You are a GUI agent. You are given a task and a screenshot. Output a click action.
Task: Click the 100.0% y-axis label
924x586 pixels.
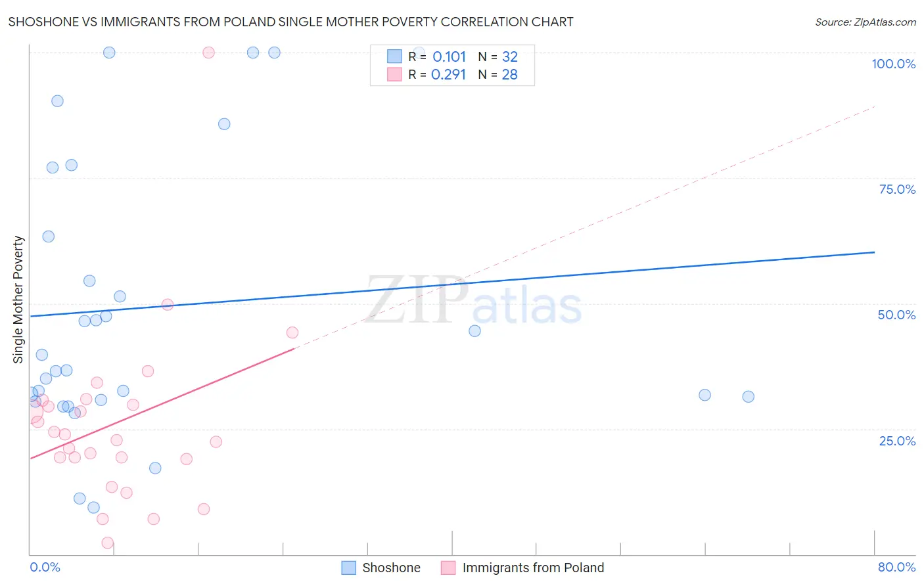[893, 64]
